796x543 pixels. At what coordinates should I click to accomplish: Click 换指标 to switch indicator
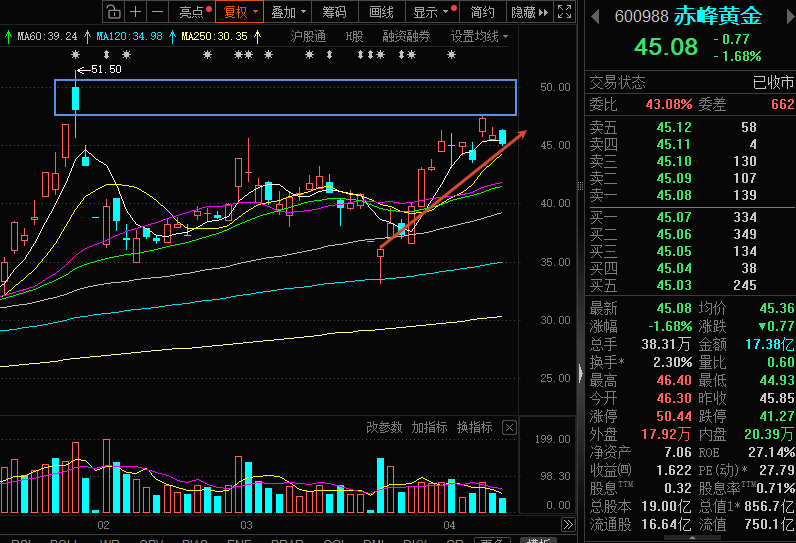pos(475,427)
